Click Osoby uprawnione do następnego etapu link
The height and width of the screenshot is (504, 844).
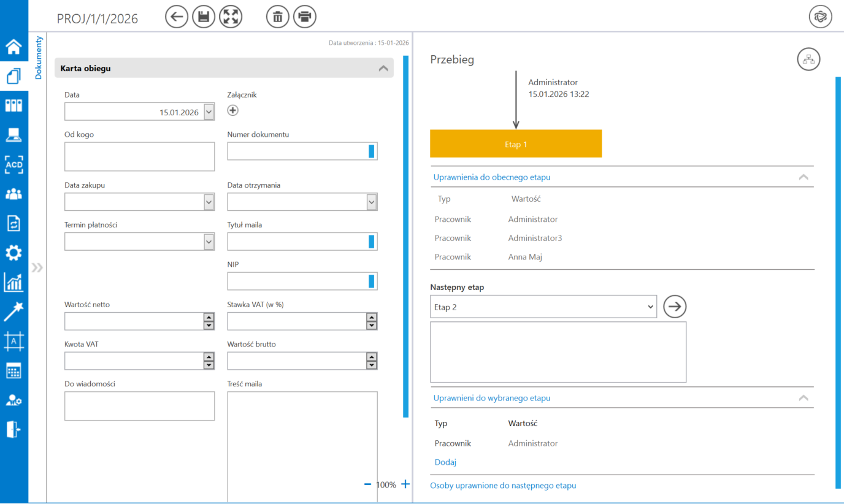(503, 486)
